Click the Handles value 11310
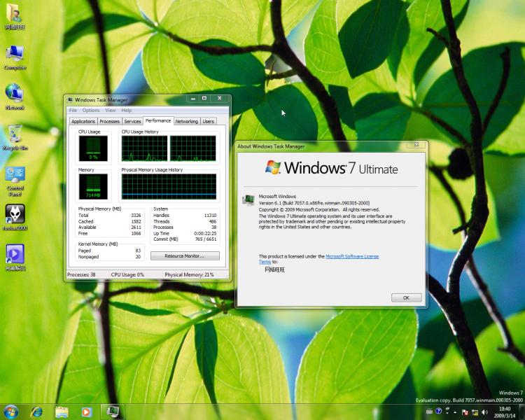Image resolution: width=525 pixels, height=420 pixels. coord(210,216)
